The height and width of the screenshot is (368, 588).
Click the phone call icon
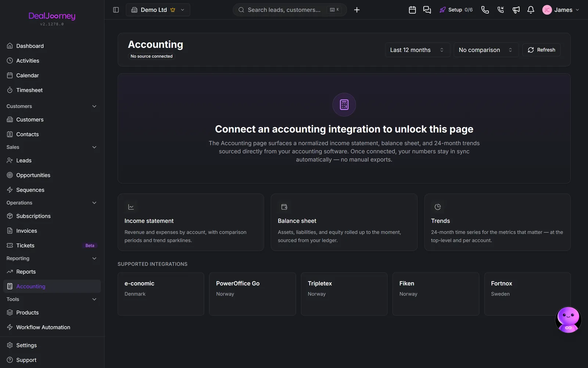click(485, 10)
